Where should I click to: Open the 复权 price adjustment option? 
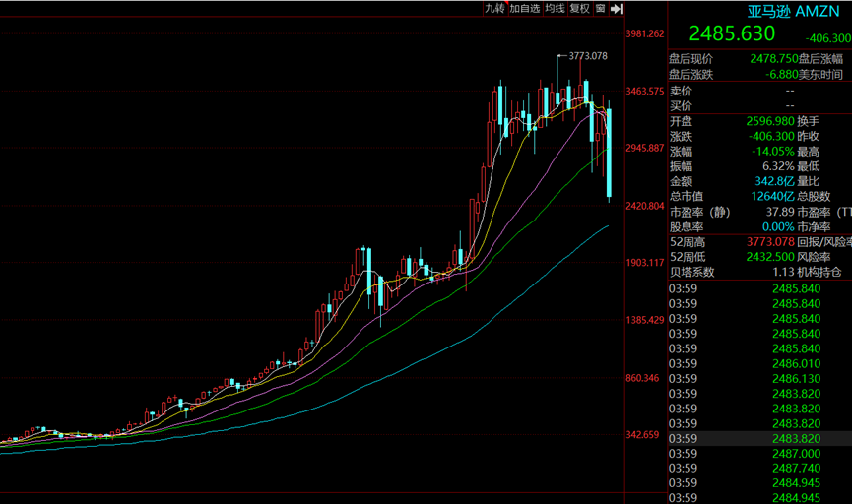tap(580, 8)
